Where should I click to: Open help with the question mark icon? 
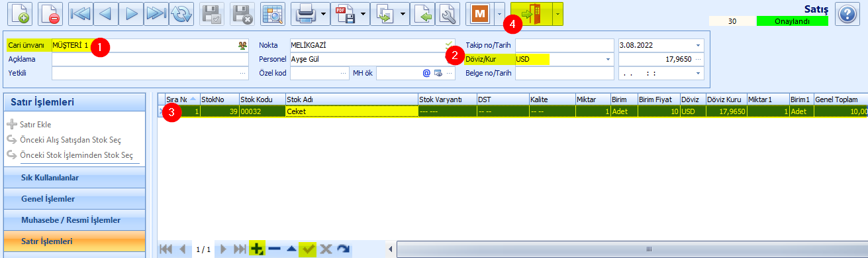[x=847, y=14]
